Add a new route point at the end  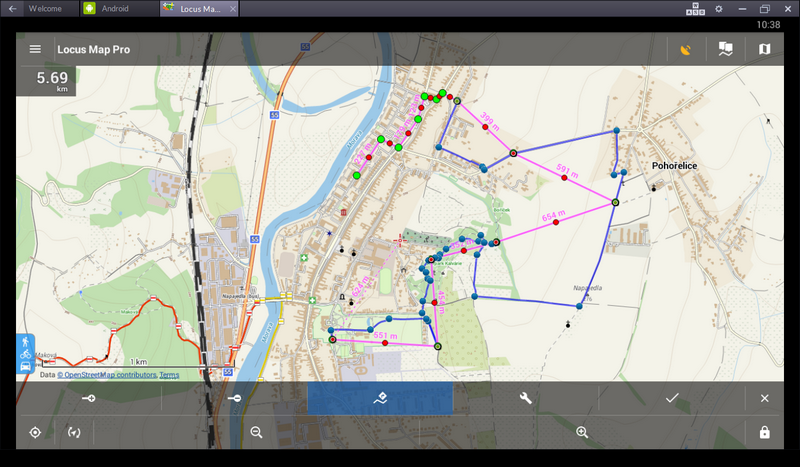(x=88, y=398)
